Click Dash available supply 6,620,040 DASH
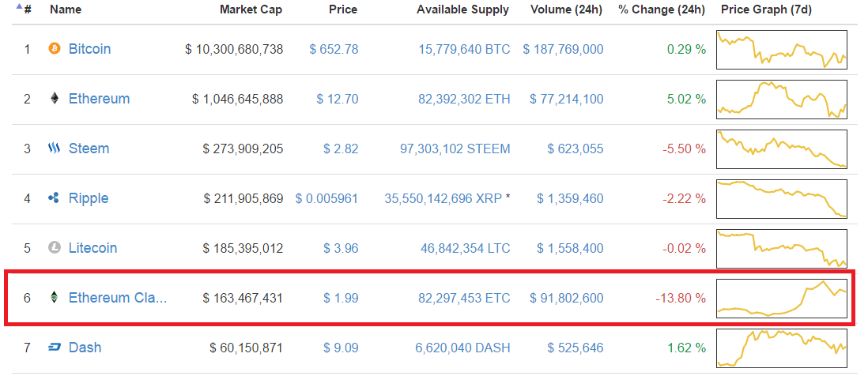 [x=462, y=348]
